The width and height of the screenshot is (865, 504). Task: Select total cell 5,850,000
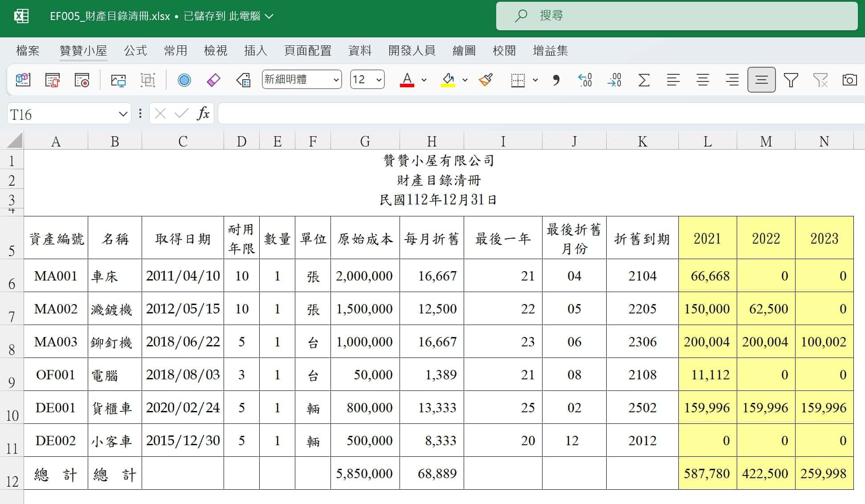(x=365, y=474)
